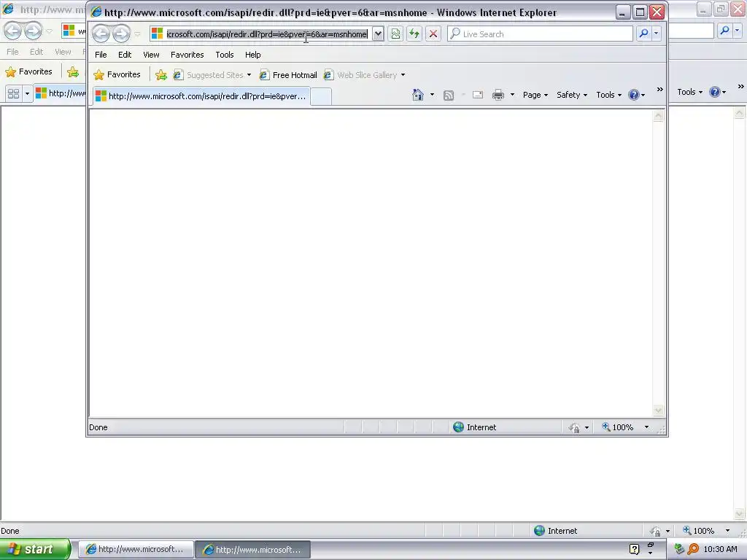Click the Help icon in background window
This screenshot has width=747, height=560.
click(715, 92)
